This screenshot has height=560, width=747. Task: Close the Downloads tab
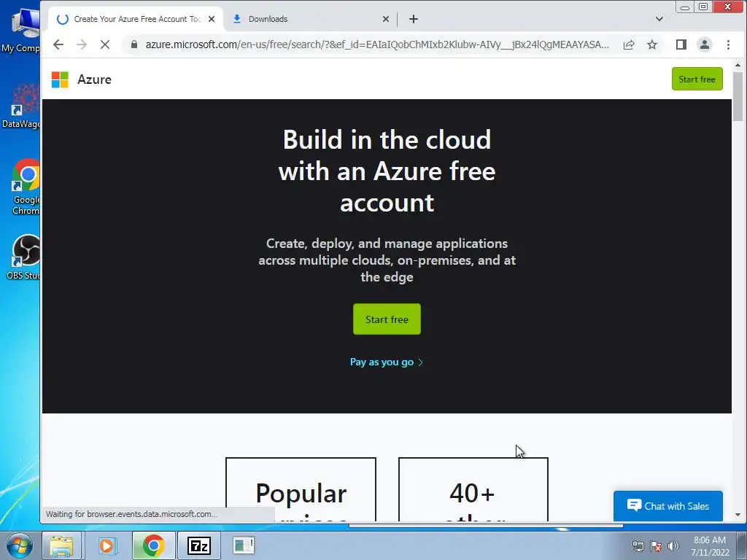(x=386, y=19)
